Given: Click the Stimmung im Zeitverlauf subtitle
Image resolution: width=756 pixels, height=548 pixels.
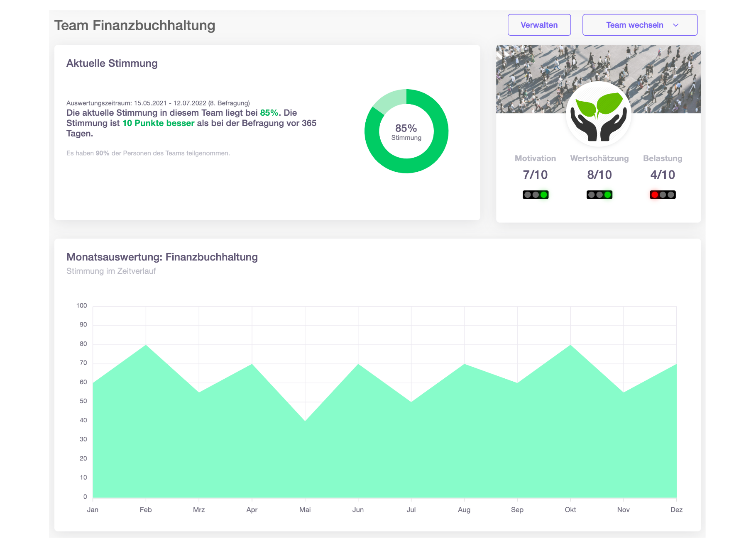Looking at the screenshot, I should click(111, 271).
